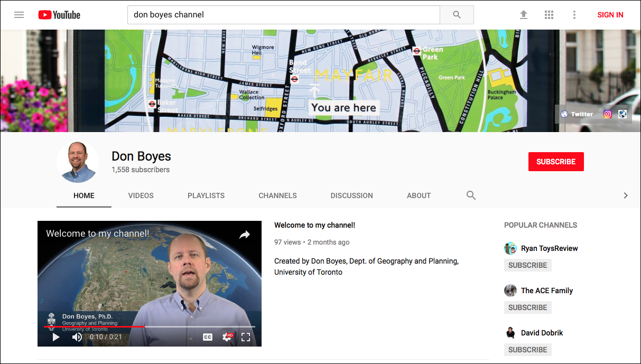Open the upload video icon
This screenshot has width=641, height=364.
[524, 15]
